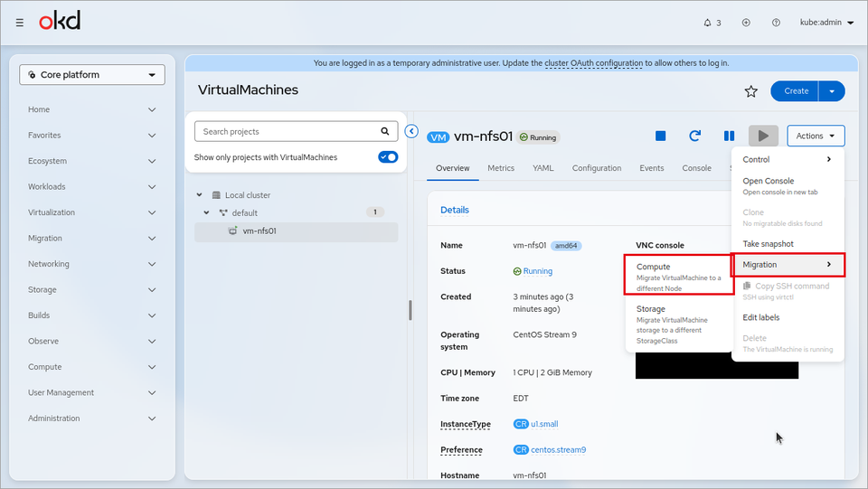Collapse the Local cluster tree node
This screenshot has width=868, height=489.
click(x=199, y=195)
